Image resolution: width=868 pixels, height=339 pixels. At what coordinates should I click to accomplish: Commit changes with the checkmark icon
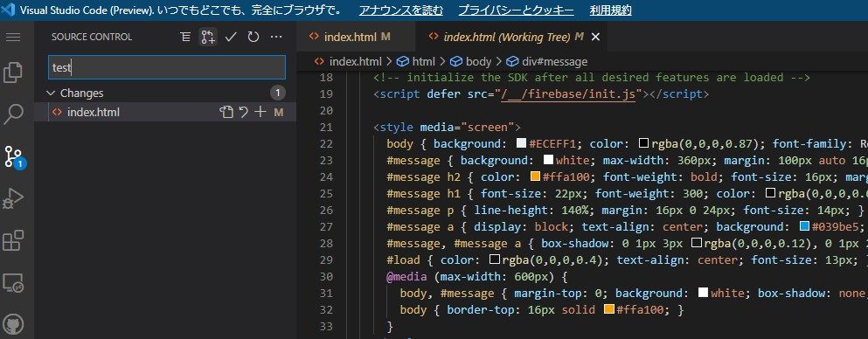coord(231,37)
